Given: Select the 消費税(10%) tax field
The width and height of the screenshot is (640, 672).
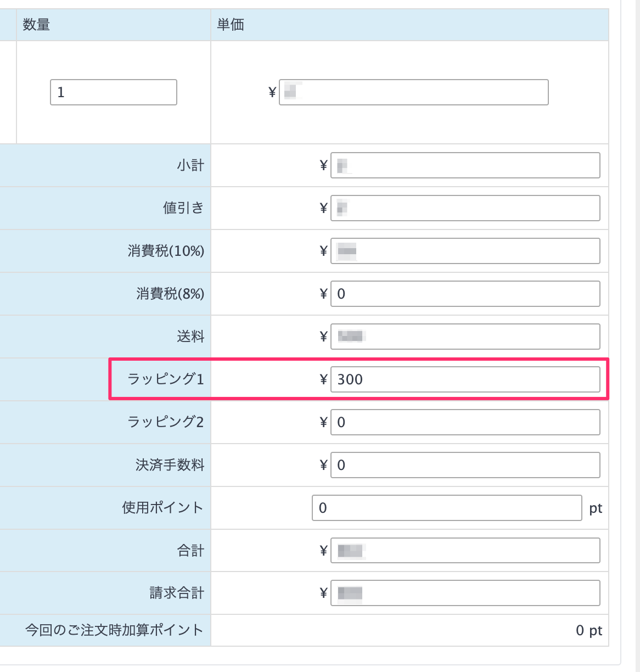Looking at the screenshot, I should click(x=465, y=251).
